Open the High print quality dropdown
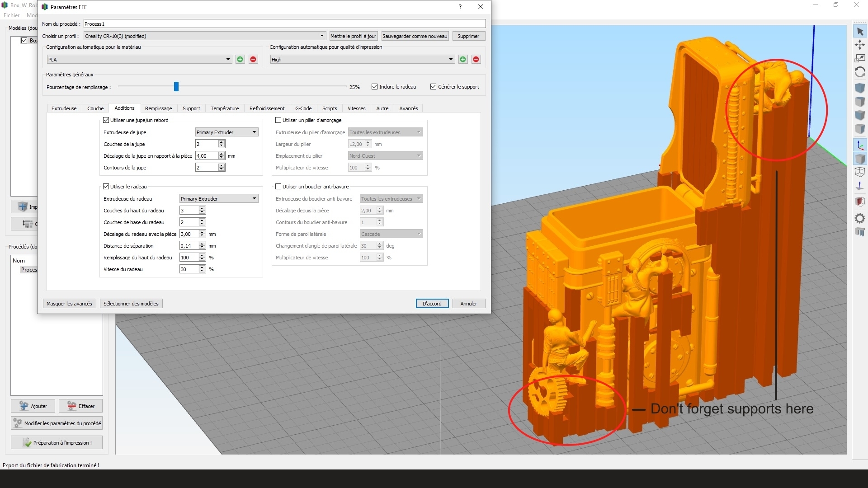 [x=362, y=60]
